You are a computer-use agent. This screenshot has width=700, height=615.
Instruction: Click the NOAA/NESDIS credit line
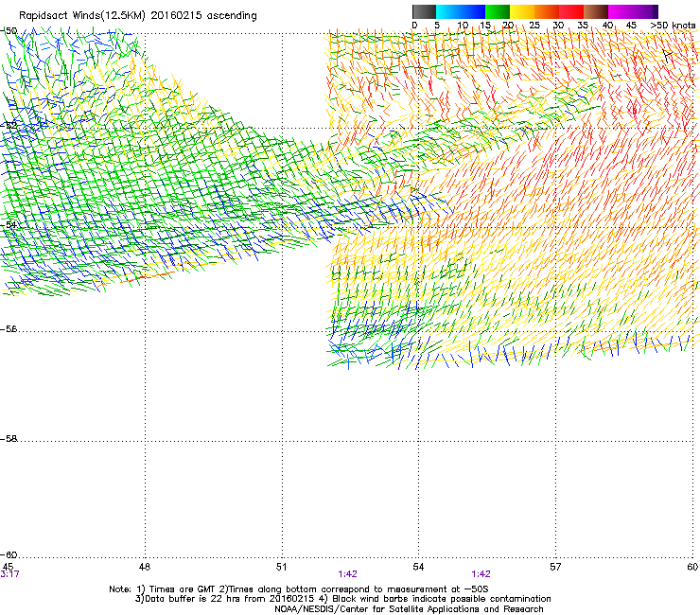click(x=409, y=609)
